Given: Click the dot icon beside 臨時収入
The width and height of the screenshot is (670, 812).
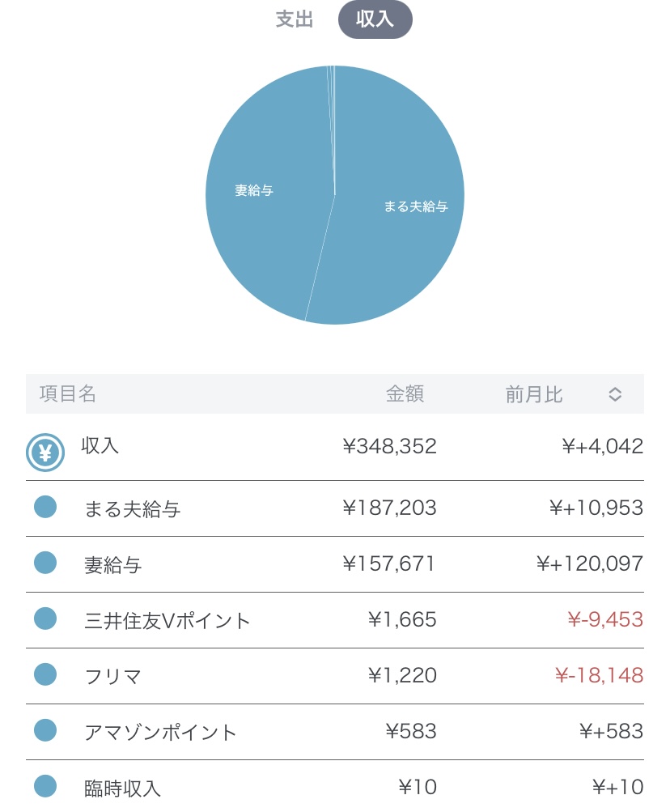Looking at the screenshot, I should 45,786.
